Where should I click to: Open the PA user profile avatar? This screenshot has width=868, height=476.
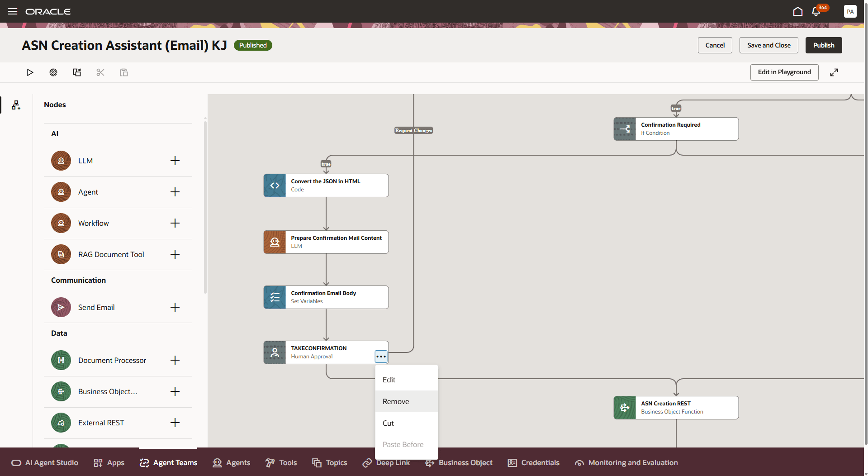[x=850, y=11]
